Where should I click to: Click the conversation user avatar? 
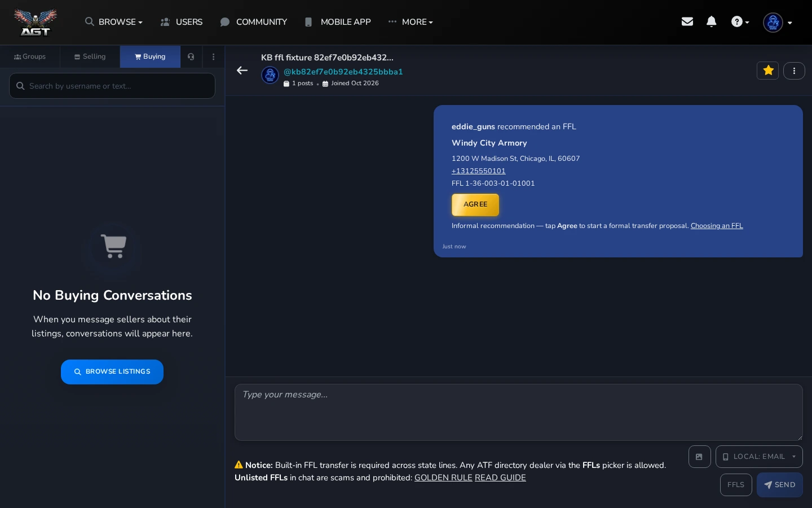click(x=270, y=75)
